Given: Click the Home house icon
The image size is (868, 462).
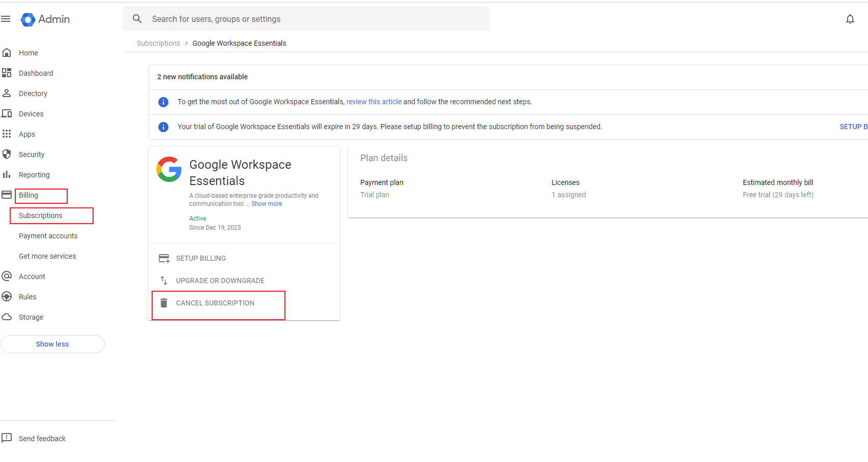Looking at the screenshot, I should click(x=7, y=53).
